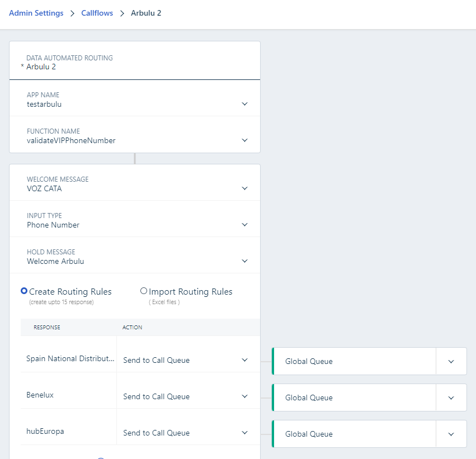Expand the FUNCTION NAME validateVIPPhoneNumber dropdown

[x=135, y=135]
